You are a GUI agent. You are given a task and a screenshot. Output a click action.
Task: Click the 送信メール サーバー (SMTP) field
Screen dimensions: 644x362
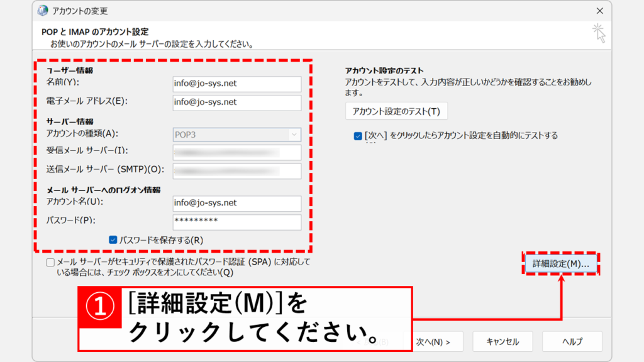(237, 171)
